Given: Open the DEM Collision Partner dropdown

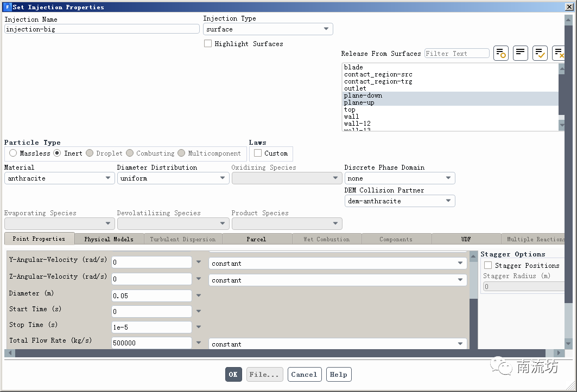Looking at the screenshot, I should point(400,201).
